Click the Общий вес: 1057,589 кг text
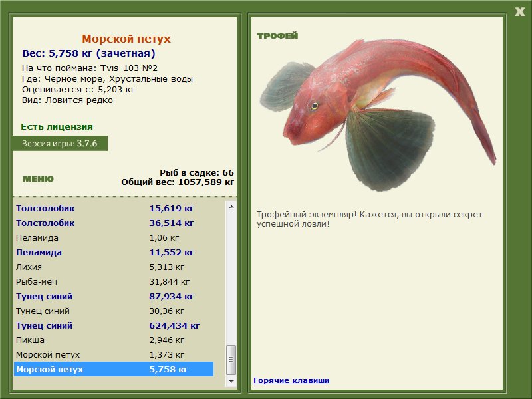Image resolution: width=532 pixels, height=399 pixels. click(178, 182)
